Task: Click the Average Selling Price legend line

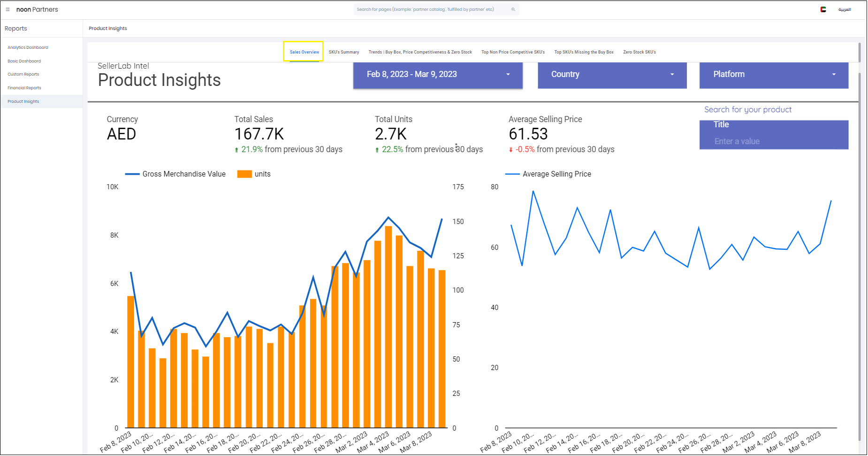Action: coord(512,174)
